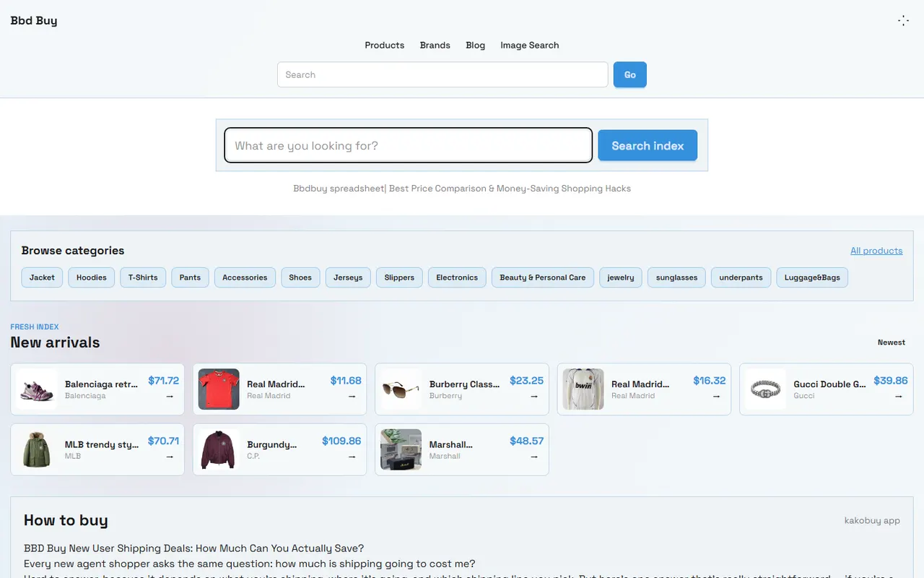This screenshot has height=578, width=924.
Task: Select the Jacket category chip
Action: pyautogui.click(x=42, y=277)
